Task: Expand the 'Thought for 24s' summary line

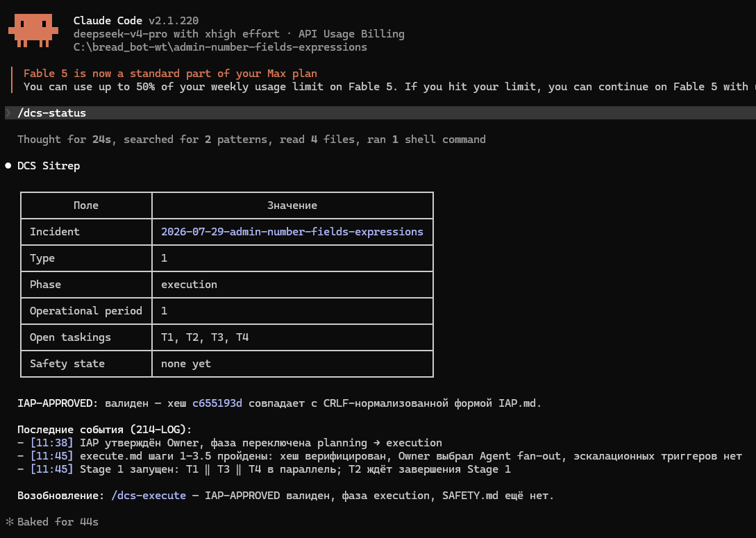Action: 252,140
